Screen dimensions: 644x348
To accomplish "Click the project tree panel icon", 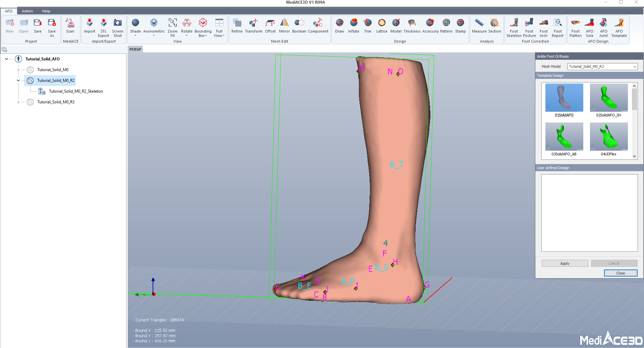I will (4, 50).
